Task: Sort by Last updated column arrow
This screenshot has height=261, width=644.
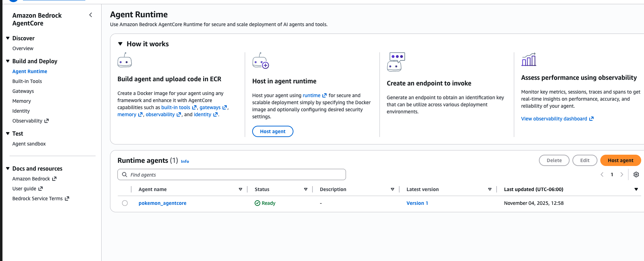Action: (x=636, y=189)
